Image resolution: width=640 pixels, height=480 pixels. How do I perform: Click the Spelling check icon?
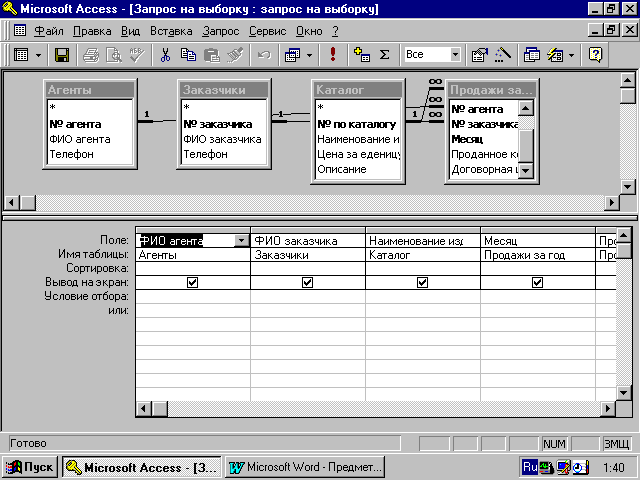(137, 55)
